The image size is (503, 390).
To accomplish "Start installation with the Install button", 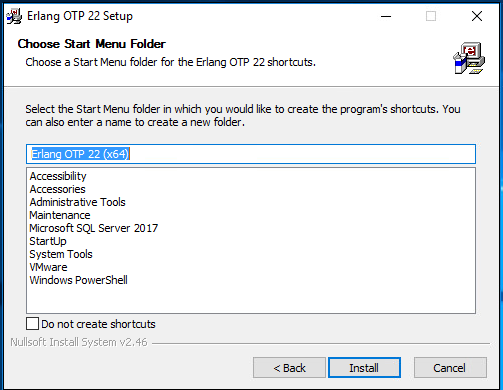I will click(x=364, y=368).
